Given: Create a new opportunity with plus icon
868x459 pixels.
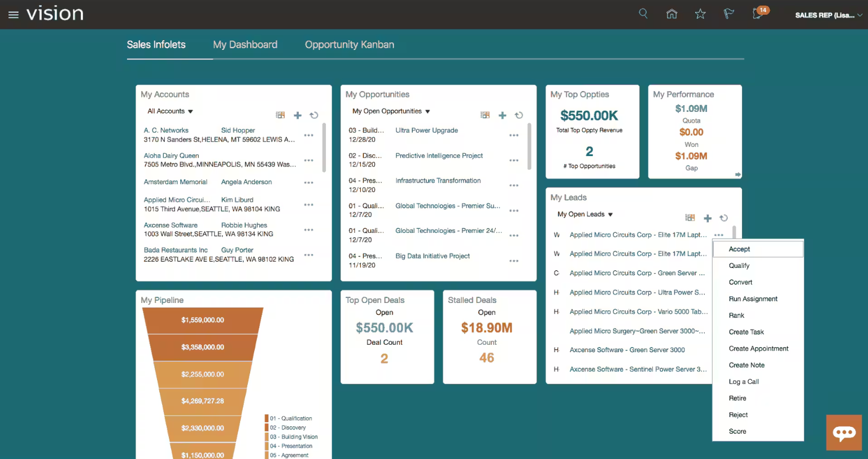Looking at the screenshot, I should (502, 115).
